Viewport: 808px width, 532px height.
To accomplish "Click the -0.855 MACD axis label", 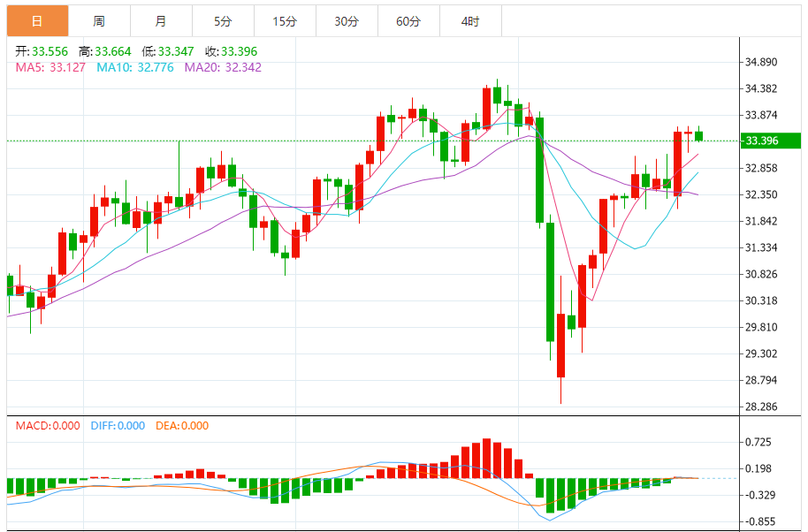I will click(760, 521).
